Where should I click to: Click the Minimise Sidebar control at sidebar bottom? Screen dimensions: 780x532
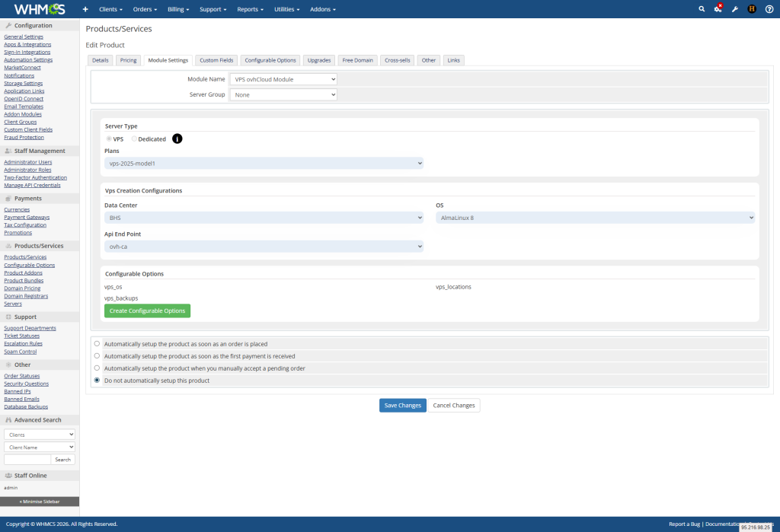[x=40, y=502]
